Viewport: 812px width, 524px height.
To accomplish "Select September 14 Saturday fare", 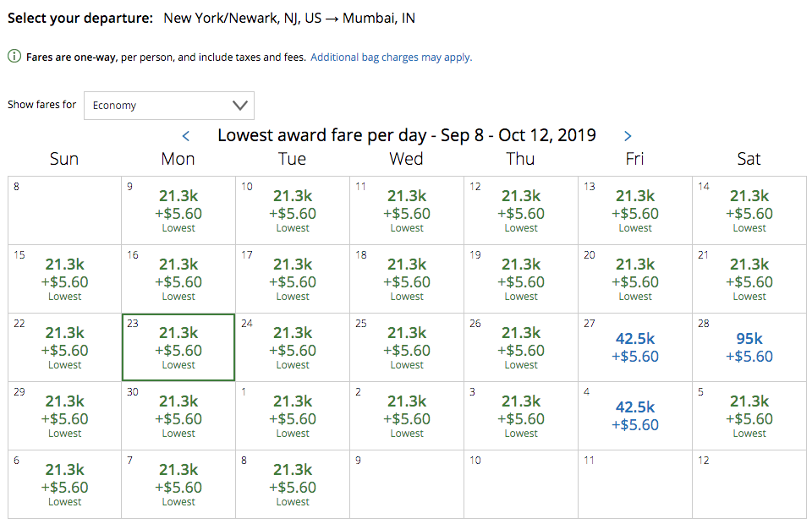I will point(749,210).
